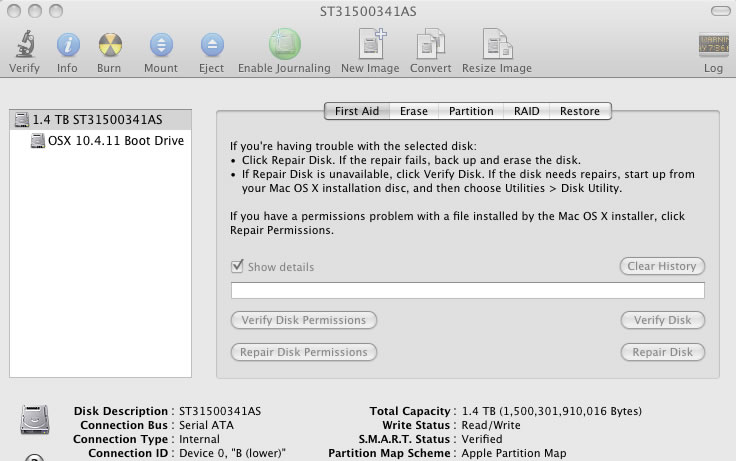Click the Clear History button

[661, 266]
